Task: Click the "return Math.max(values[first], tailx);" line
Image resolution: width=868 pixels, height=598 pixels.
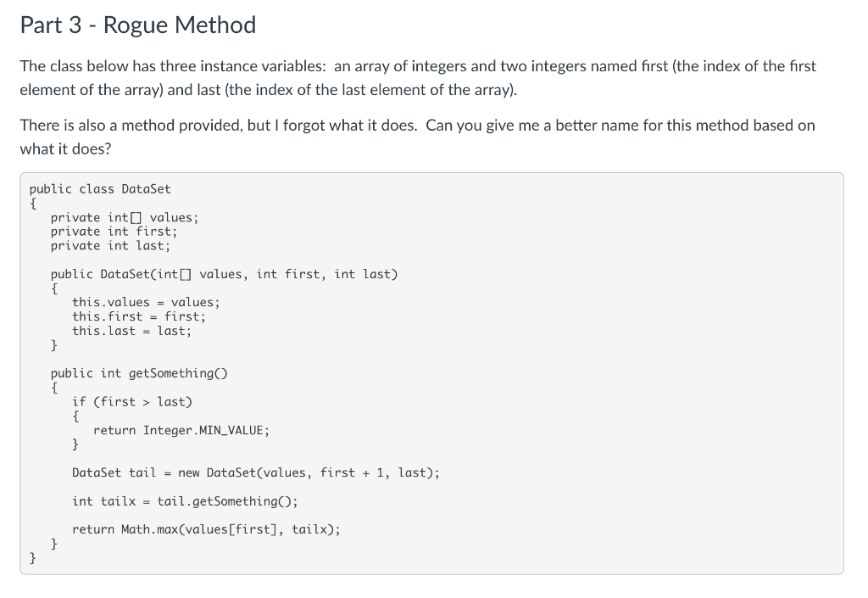Action: 207,529
